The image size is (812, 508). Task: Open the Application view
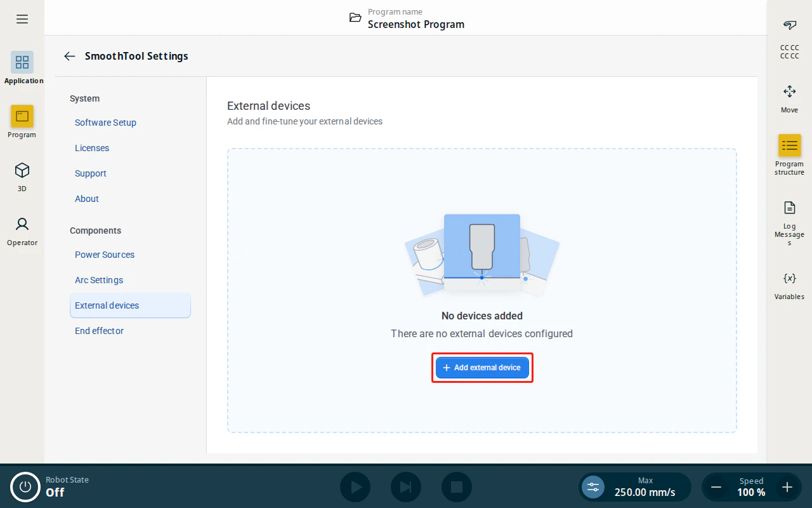22,68
